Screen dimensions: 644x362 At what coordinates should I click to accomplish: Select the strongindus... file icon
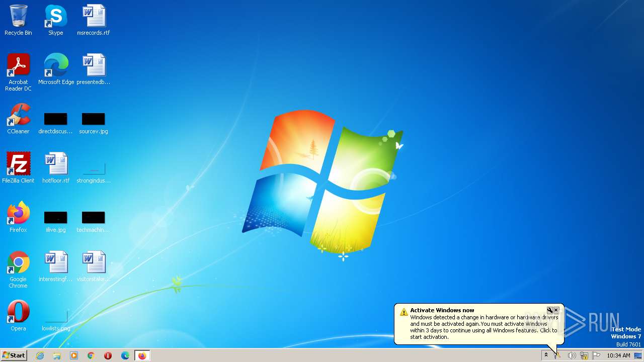(94, 172)
